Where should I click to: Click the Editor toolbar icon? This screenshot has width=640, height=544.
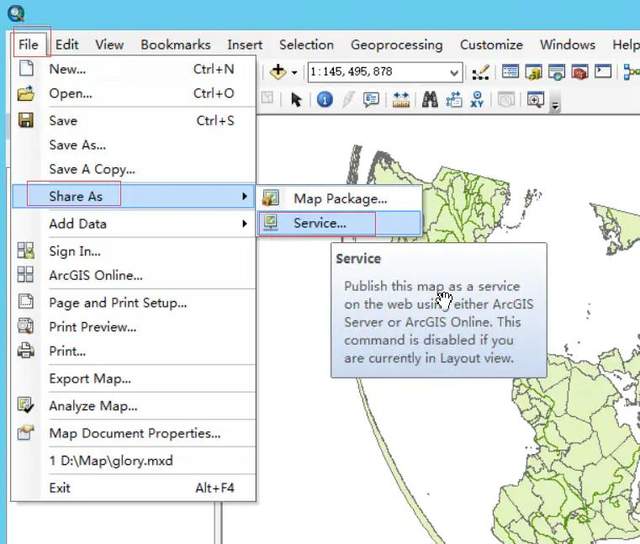click(480, 72)
